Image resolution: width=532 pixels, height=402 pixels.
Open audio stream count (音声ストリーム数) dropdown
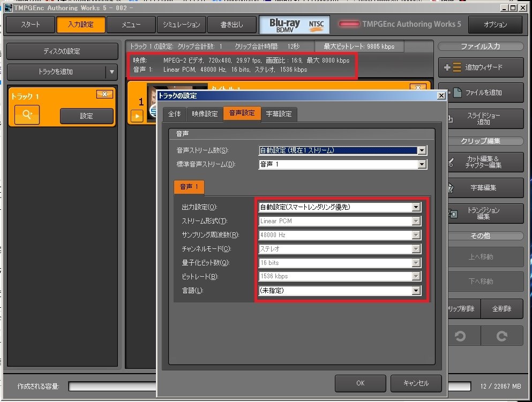coord(422,150)
